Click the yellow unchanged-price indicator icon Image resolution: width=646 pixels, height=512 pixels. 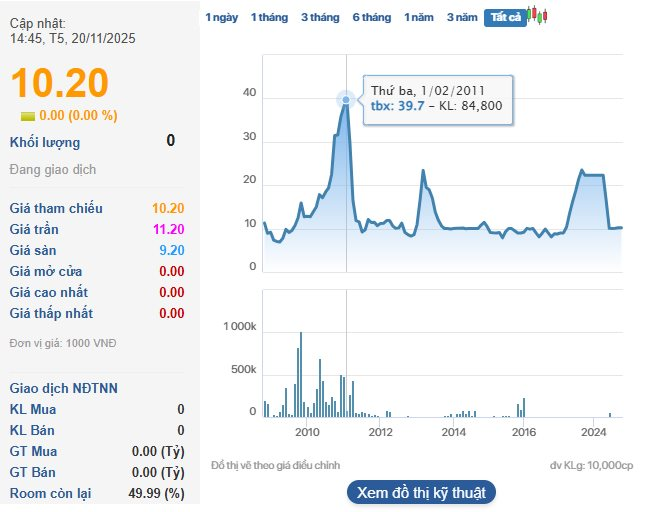pyautogui.click(x=27, y=116)
